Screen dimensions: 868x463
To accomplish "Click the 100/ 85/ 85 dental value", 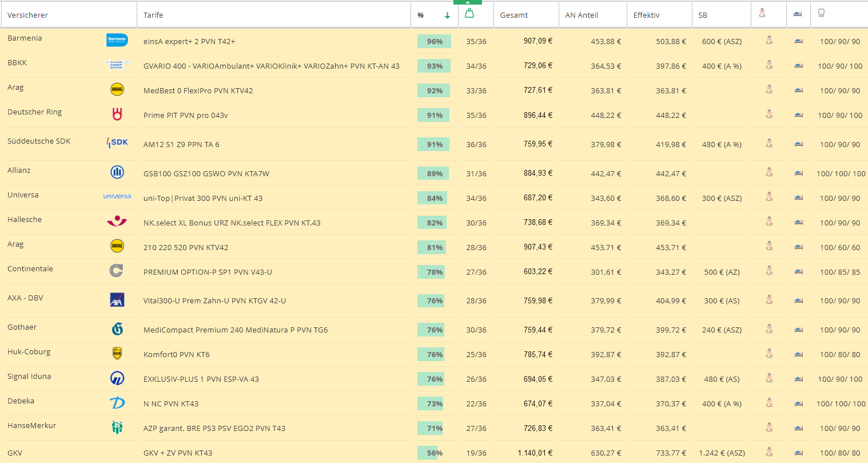I will coord(840,272).
